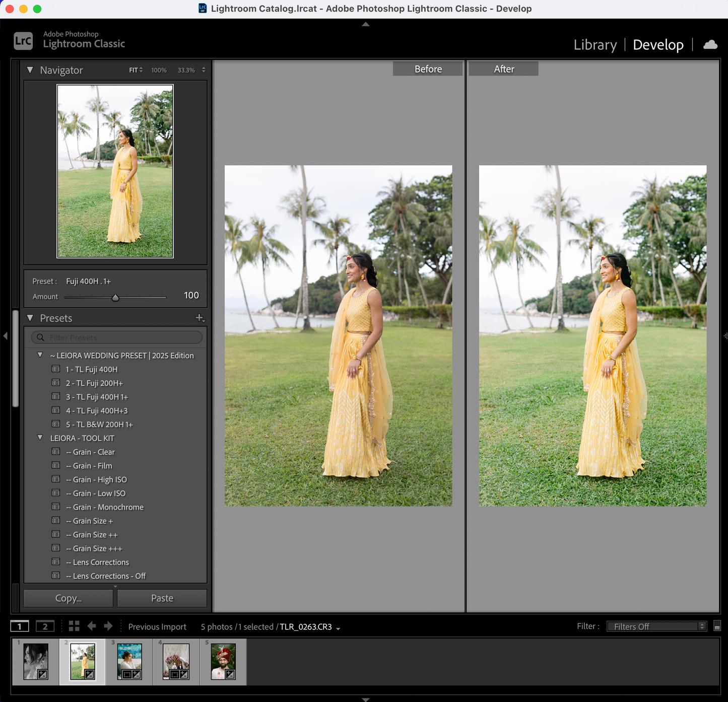Open the grid view icon in filmstrip toolbar
Viewport: 728px width, 702px height.
(x=74, y=626)
